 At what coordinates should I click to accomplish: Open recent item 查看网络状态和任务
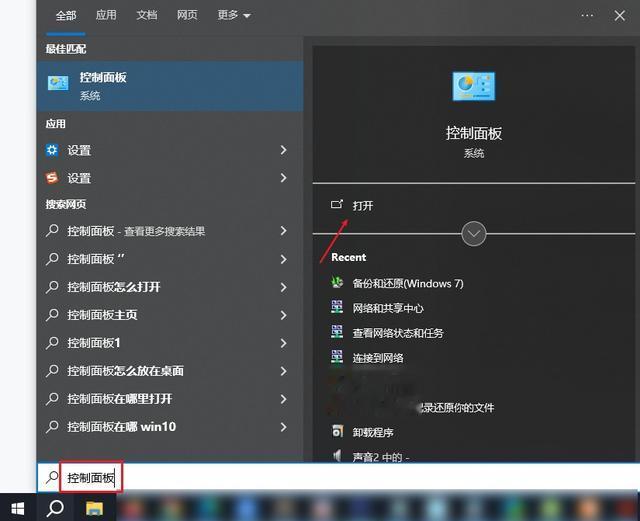tap(398, 333)
